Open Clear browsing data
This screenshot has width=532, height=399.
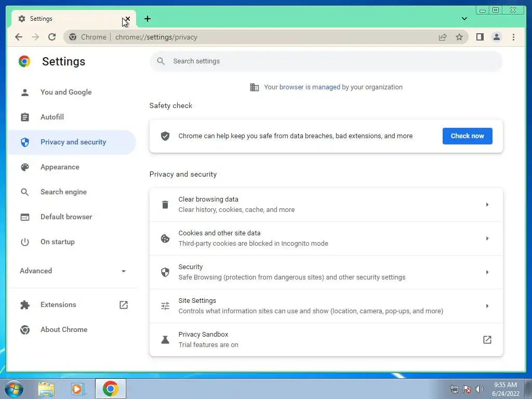coord(326,205)
